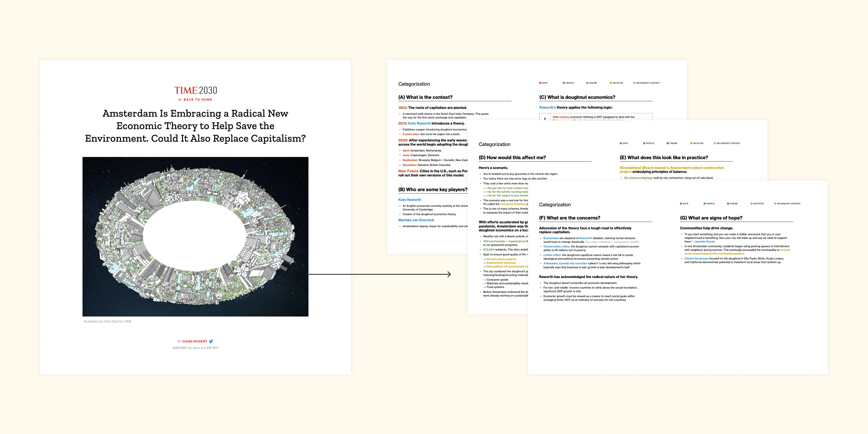Click blue PEOPLE legend swatch on section D page
Viewport: 868px width, 434px height.
point(644,143)
